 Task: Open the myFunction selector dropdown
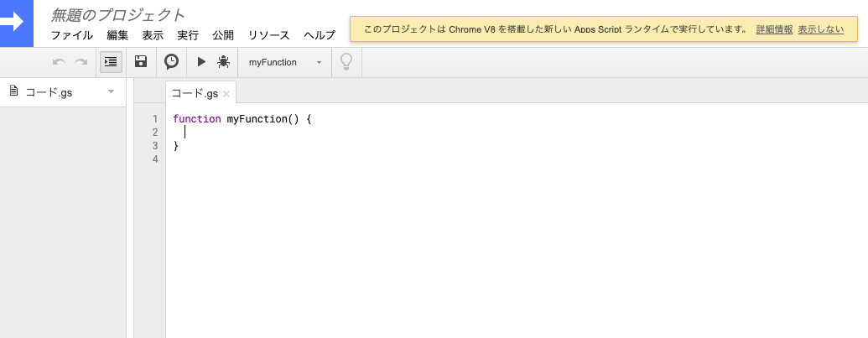[x=285, y=63]
